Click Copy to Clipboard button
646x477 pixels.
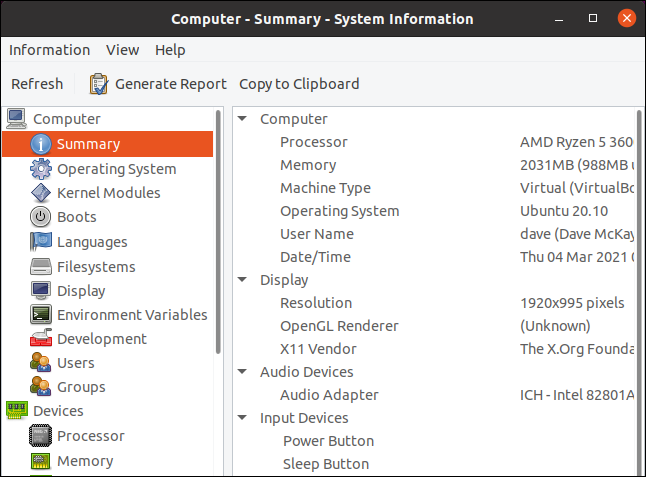coord(299,84)
